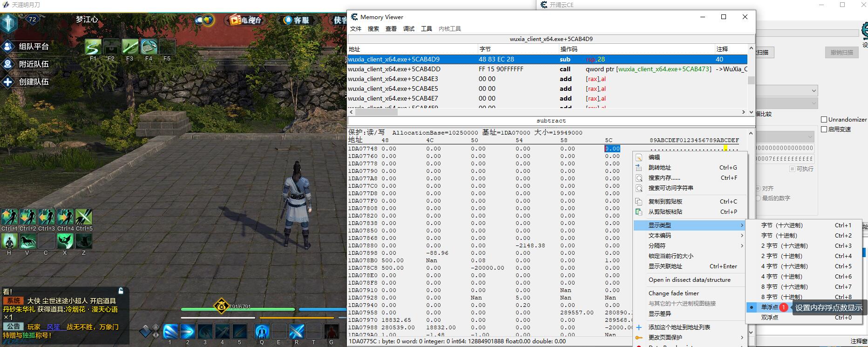
Task: Click the eye icon beside the hotbar
Action: [156, 335]
